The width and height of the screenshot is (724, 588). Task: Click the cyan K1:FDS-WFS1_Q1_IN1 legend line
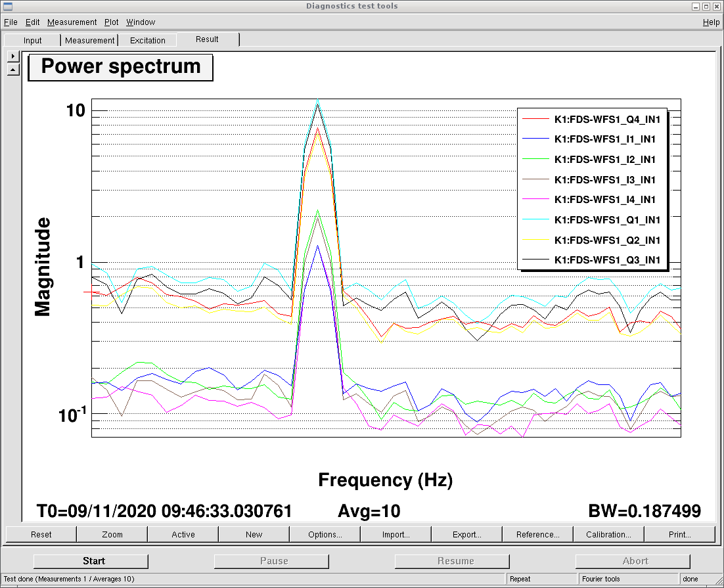(x=535, y=219)
